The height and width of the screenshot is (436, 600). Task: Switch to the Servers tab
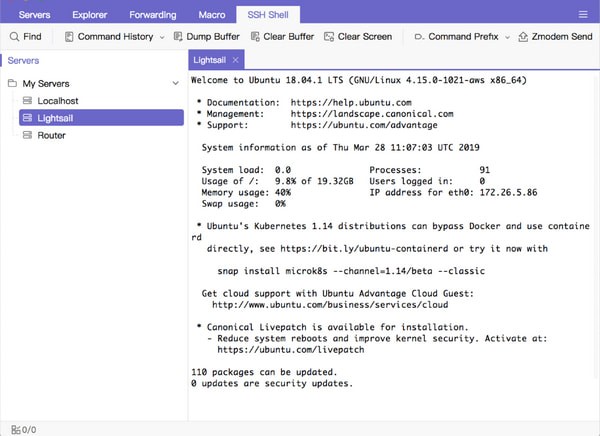click(x=34, y=15)
